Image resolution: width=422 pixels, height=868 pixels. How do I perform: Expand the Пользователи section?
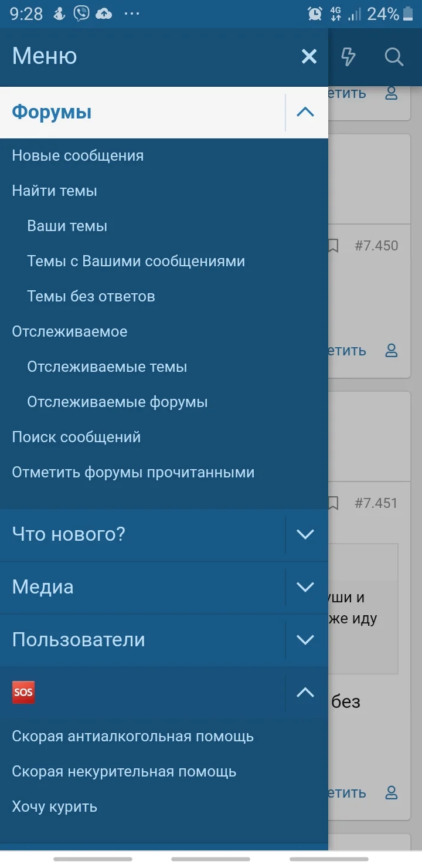(x=304, y=640)
